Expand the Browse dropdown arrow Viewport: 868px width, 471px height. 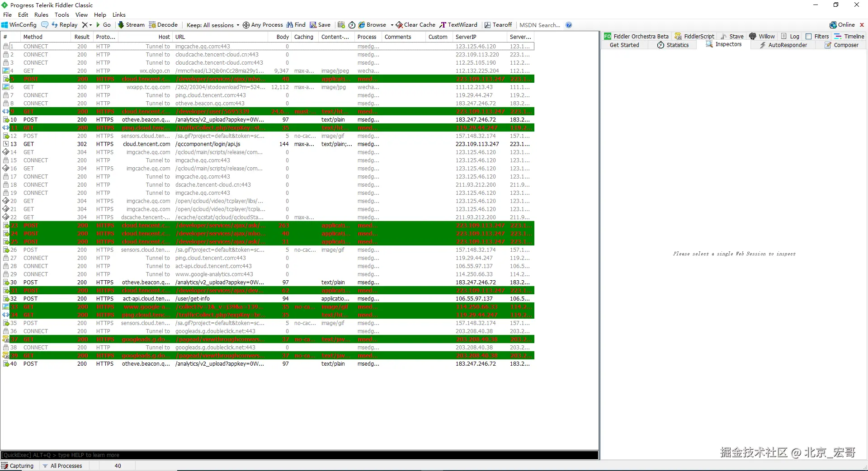(392, 25)
